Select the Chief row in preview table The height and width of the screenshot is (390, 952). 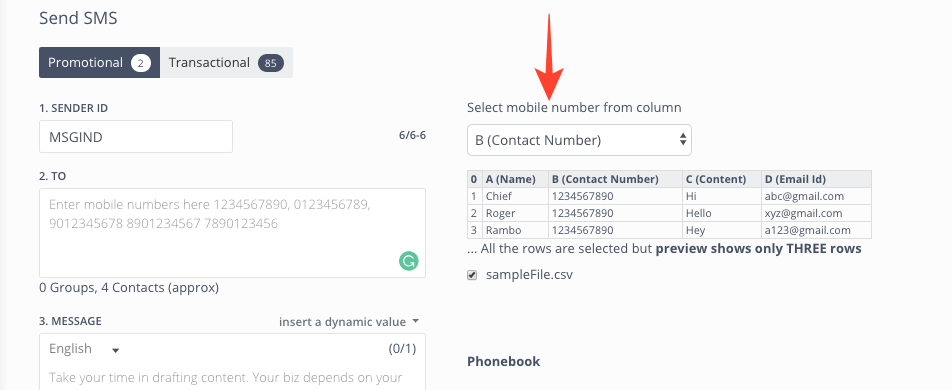[x=669, y=196]
